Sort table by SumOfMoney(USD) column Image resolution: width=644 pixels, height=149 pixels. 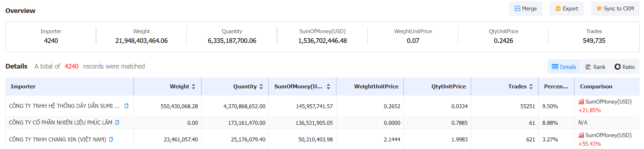328,87
